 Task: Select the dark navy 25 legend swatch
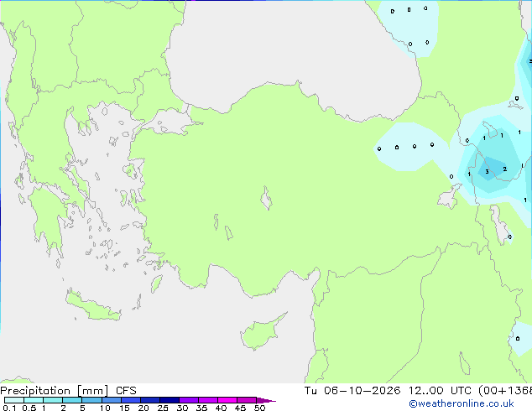tap(170, 400)
